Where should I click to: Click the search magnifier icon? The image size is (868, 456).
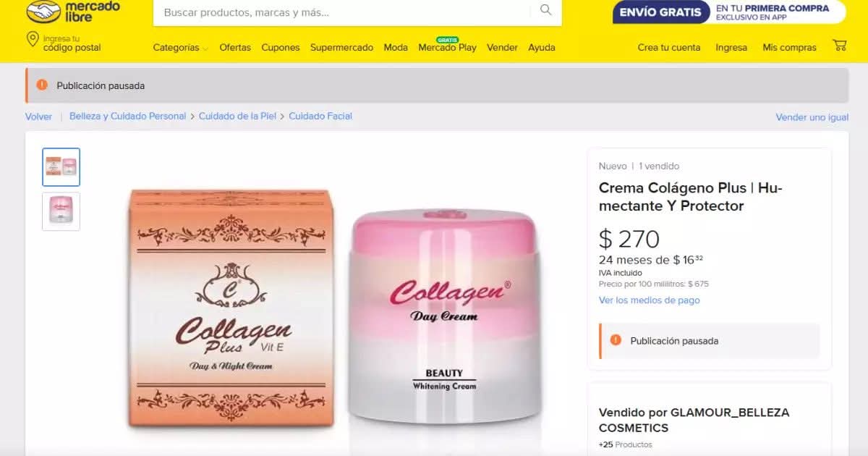[x=546, y=10]
